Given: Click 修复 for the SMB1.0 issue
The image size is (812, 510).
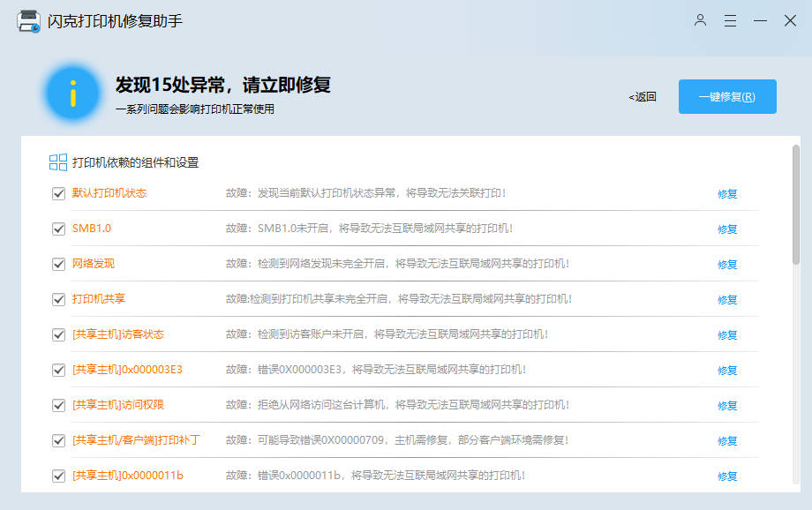Looking at the screenshot, I should (727, 228).
